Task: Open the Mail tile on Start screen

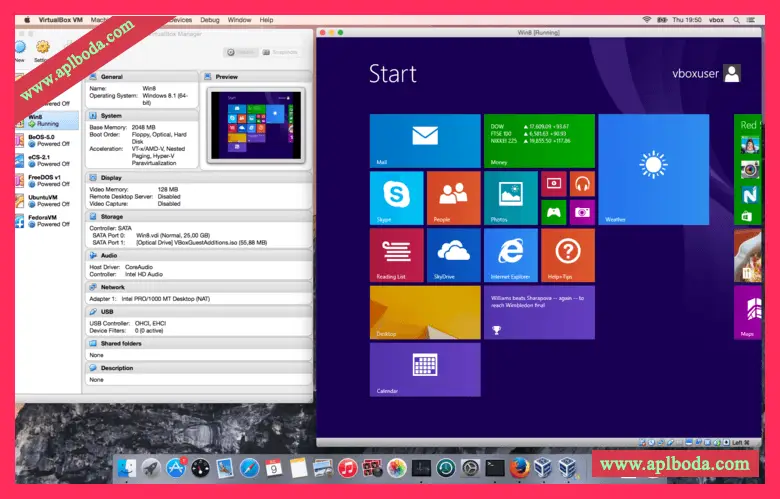Action: coord(424,140)
